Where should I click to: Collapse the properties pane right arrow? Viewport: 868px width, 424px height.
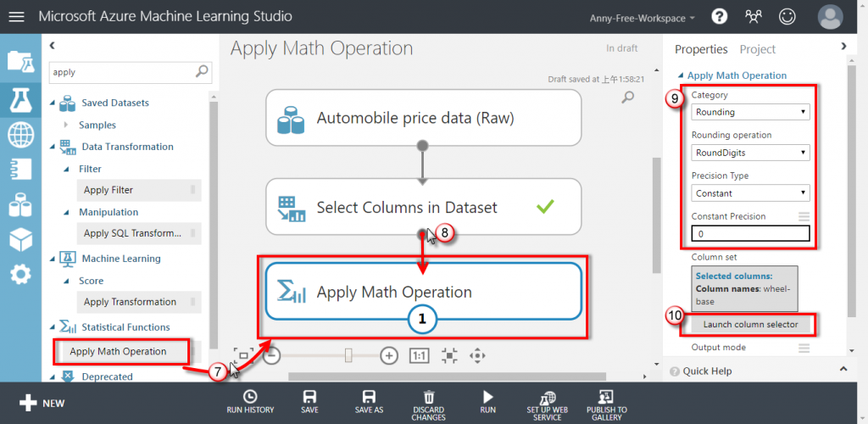pos(843,46)
